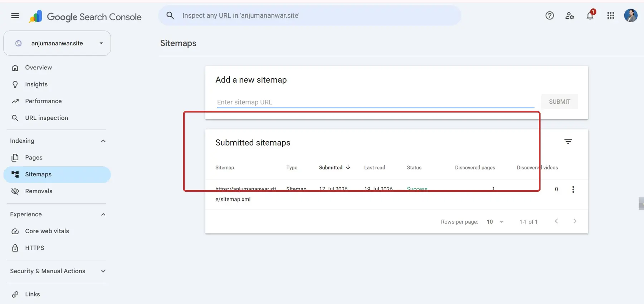
Task: Click the Discovered pages column header
Action: click(x=475, y=167)
